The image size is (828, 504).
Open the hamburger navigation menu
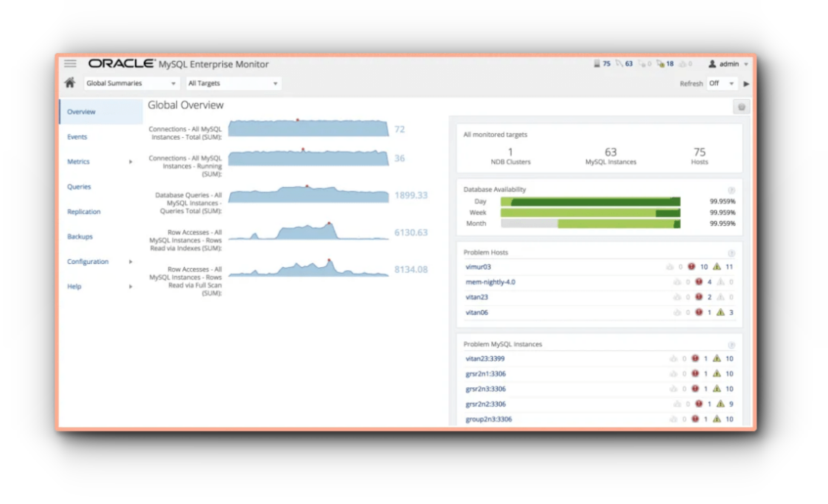70,64
